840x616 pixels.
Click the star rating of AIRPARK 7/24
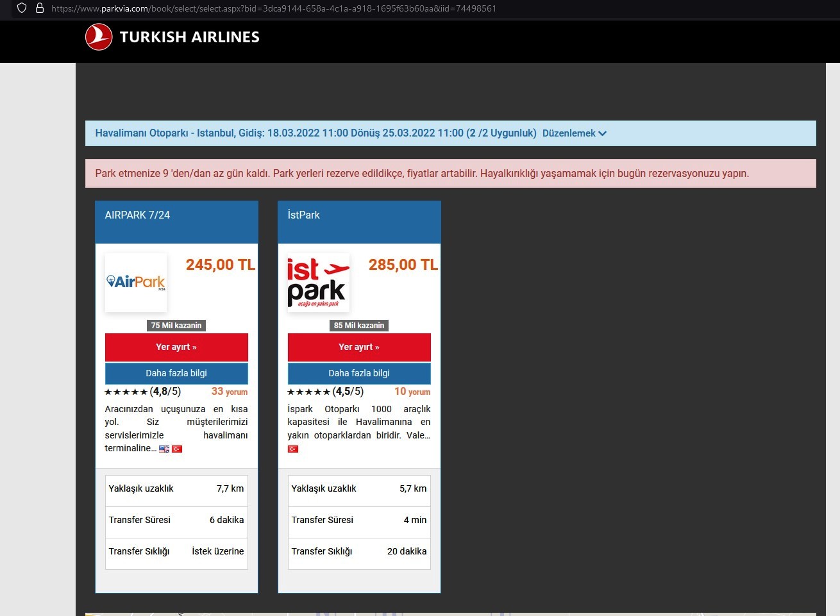coord(126,392)
